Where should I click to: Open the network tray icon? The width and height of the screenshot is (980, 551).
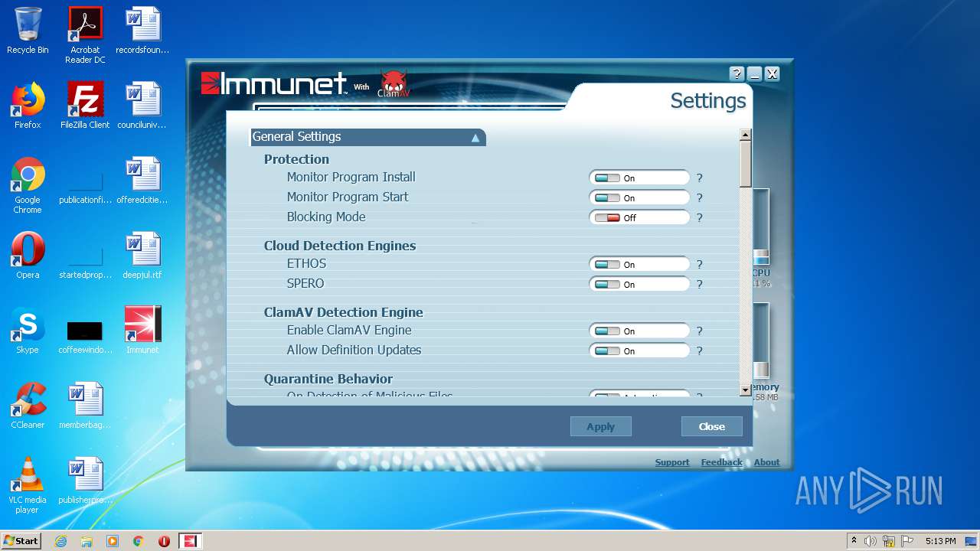[x=889, y=541]
